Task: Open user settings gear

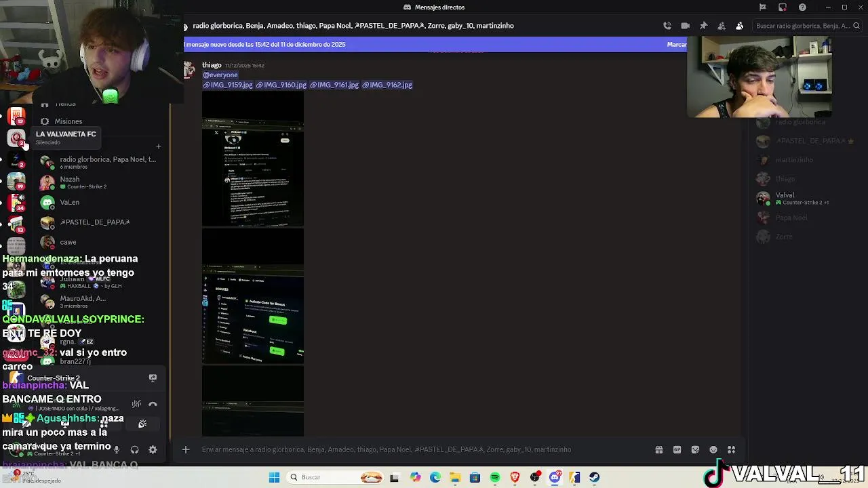Action: coord(153,449)
